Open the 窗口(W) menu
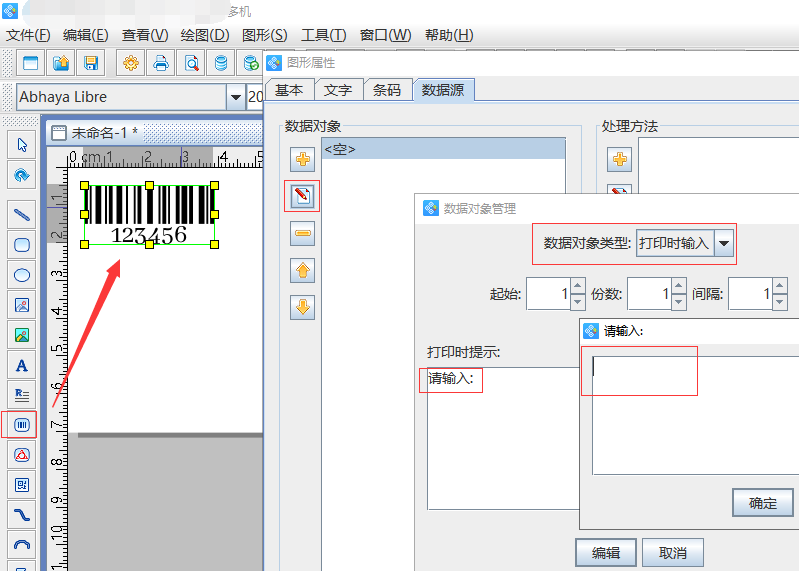The width and height of the screenshot is (799, 571). pyautogui.click(x=385, y=35)
